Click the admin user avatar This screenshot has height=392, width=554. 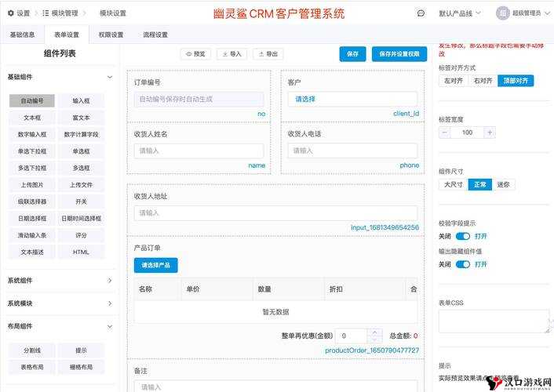click(x=503, y=13)
